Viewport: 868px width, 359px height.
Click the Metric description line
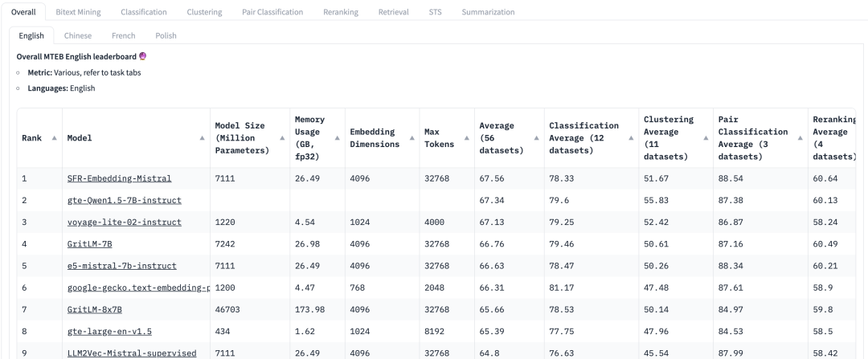tap(84, 72)
